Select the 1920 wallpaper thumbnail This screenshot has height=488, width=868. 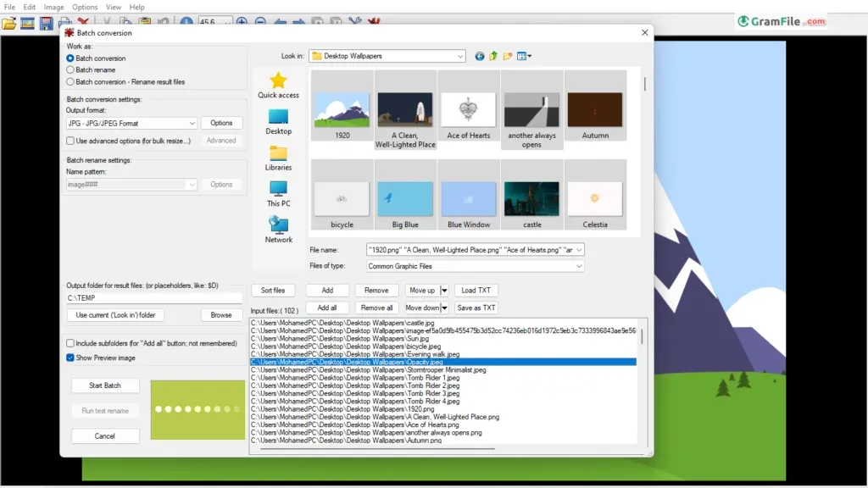click(342, 105)
